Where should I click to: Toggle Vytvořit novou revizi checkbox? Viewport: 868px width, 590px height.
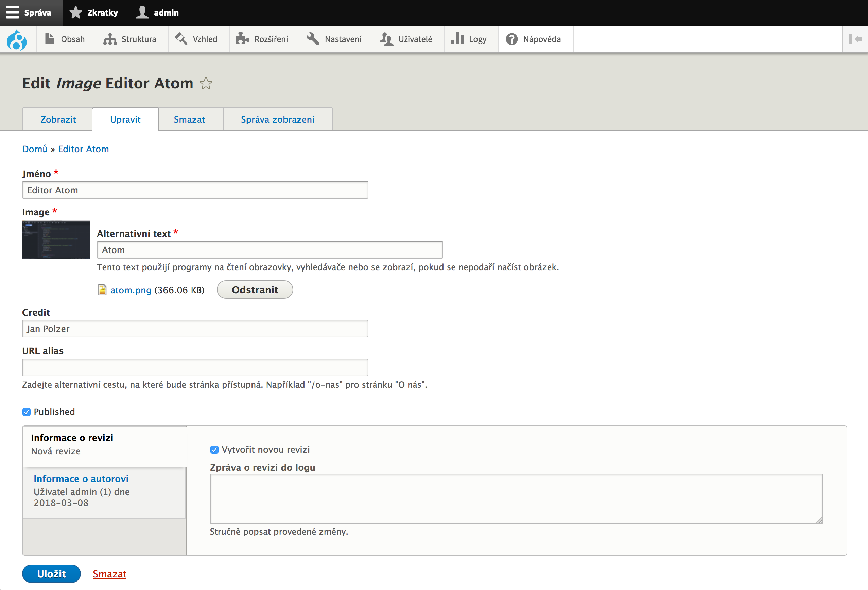(x=214, y=450)
